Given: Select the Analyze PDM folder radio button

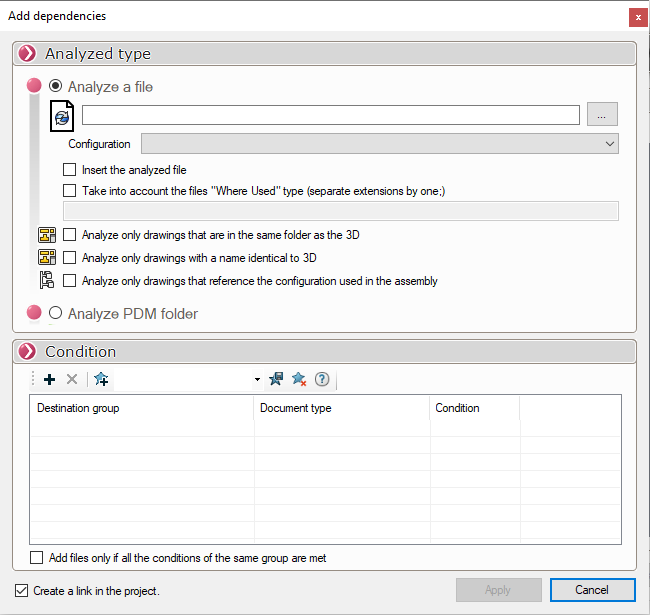Looking at the screenshot, I should (56, 313).
